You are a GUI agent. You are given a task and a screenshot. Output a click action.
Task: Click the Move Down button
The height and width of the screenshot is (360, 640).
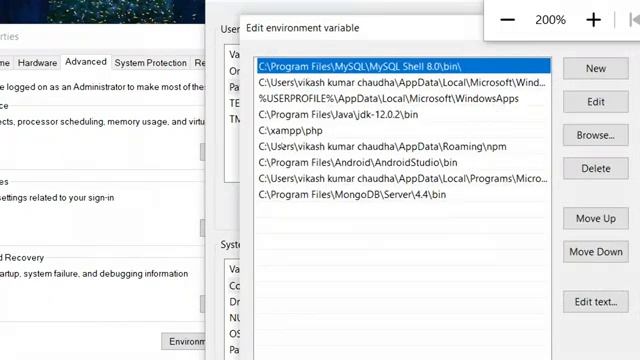(596, 252)
